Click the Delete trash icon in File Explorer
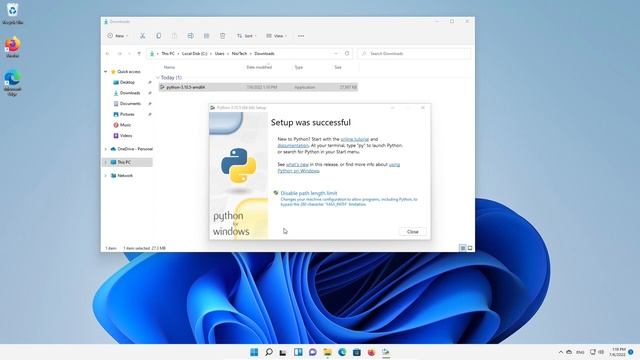640x360 pixels. pos(222,36)
